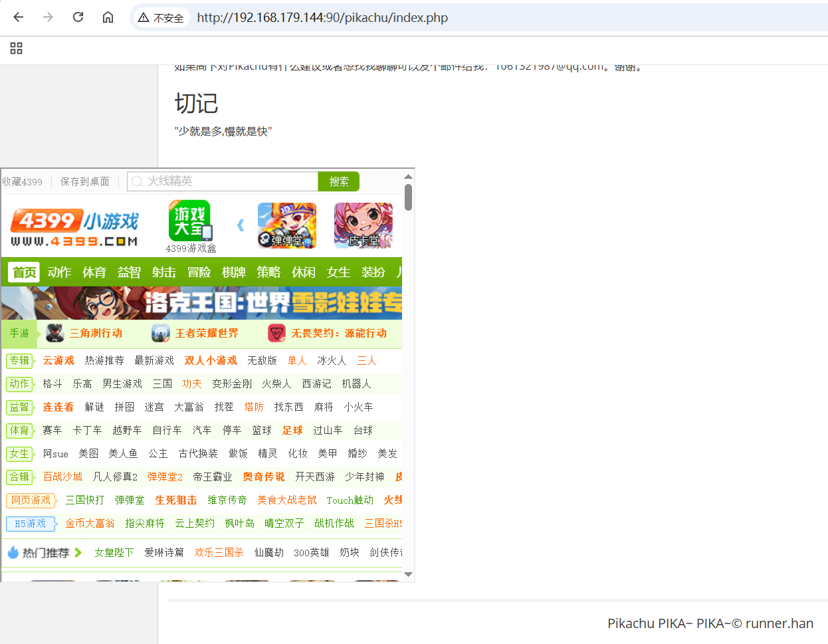Open the 变形金刚 link
This screenshot has width=828, height=644.
[x=232, y=383]
